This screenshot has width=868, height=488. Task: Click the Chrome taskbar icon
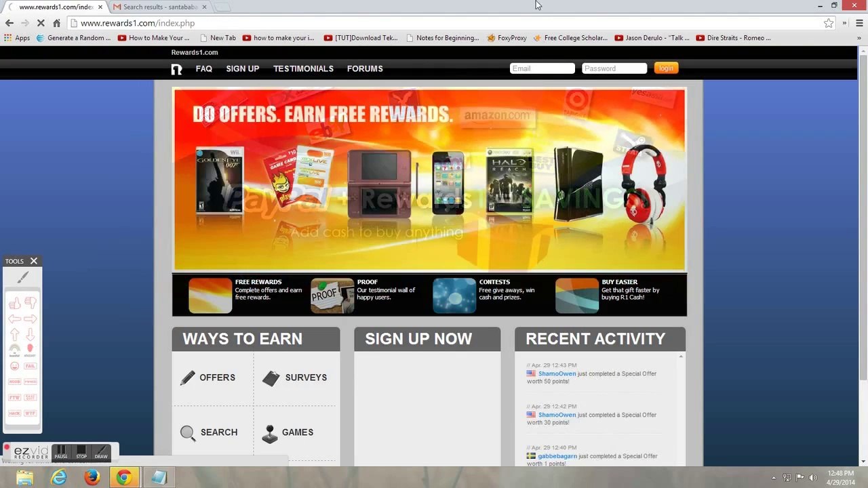pos(124,477)
